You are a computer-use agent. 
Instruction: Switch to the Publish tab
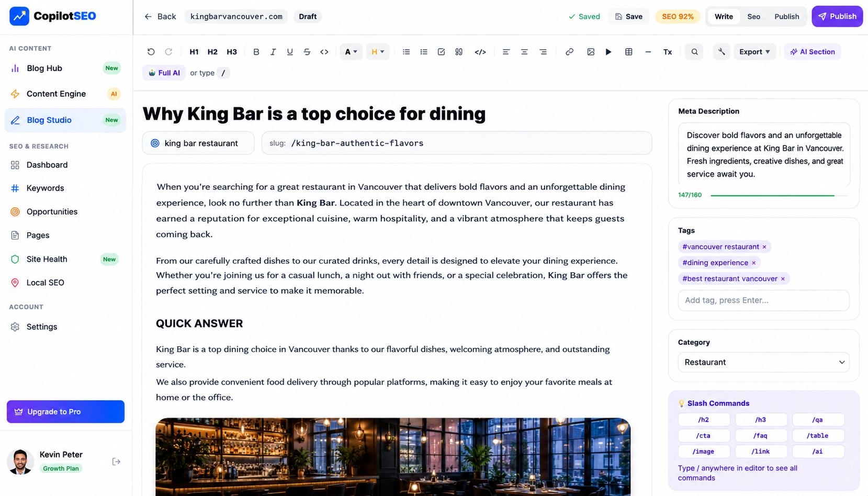pos(786,16)
